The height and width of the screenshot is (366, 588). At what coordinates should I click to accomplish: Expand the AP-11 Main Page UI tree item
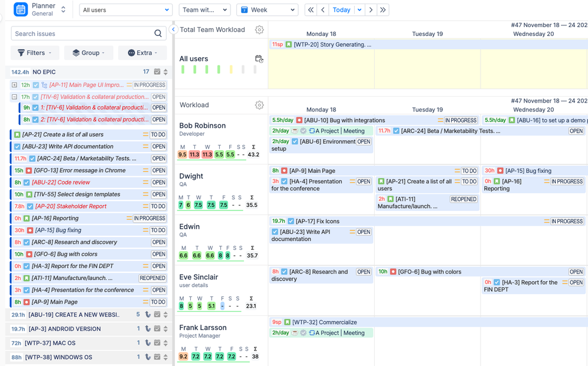pos(14,85)
